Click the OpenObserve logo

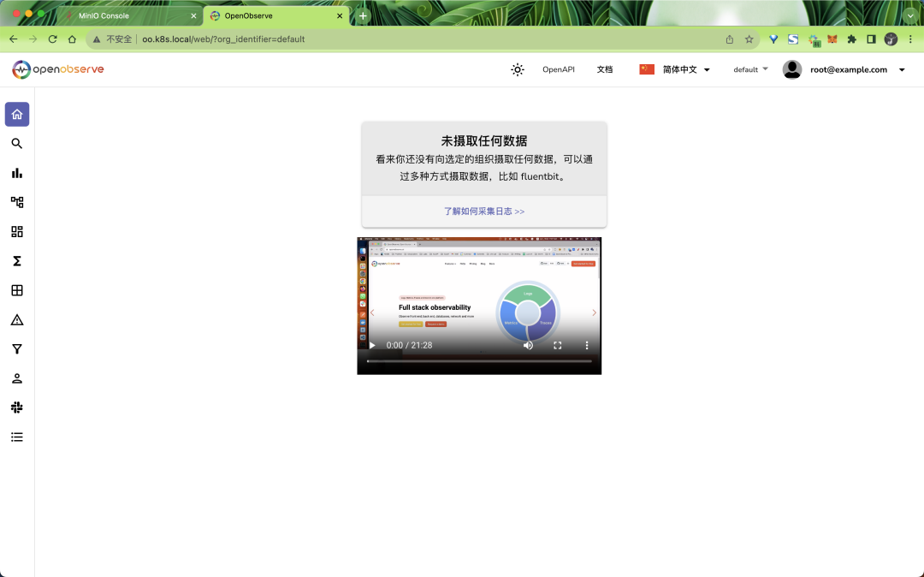coord(56,69)
